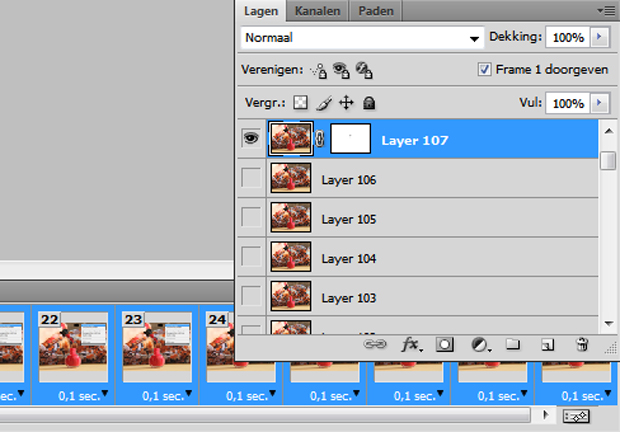
Task: Click the unify layer style icon
Action: tap(364, 70)
